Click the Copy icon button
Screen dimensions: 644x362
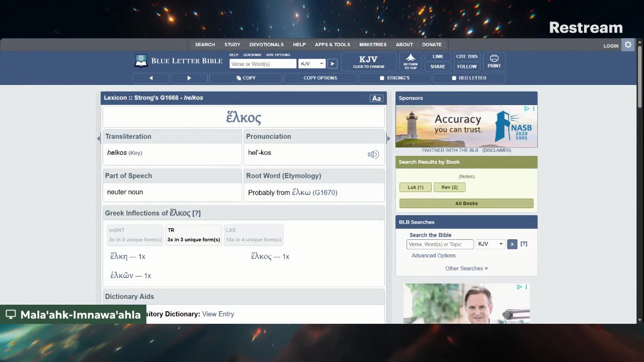point(246,78)
